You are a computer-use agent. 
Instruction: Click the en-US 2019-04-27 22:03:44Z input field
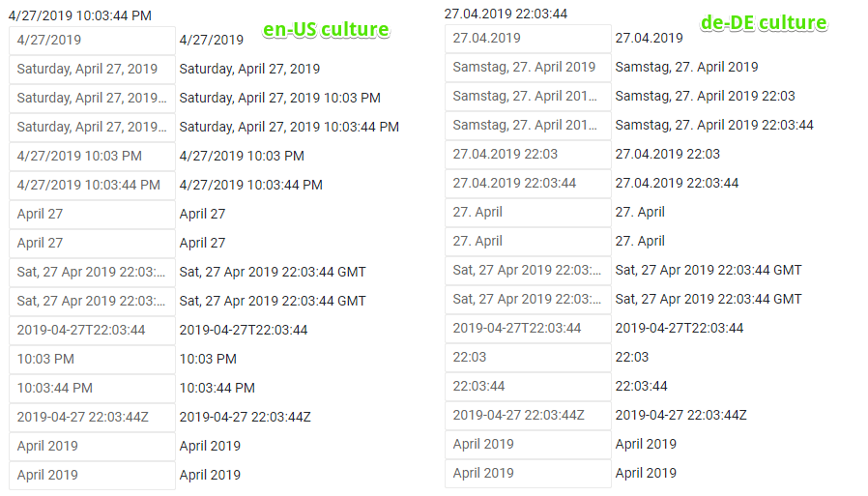pyautogui.click(x=92, y=418)
